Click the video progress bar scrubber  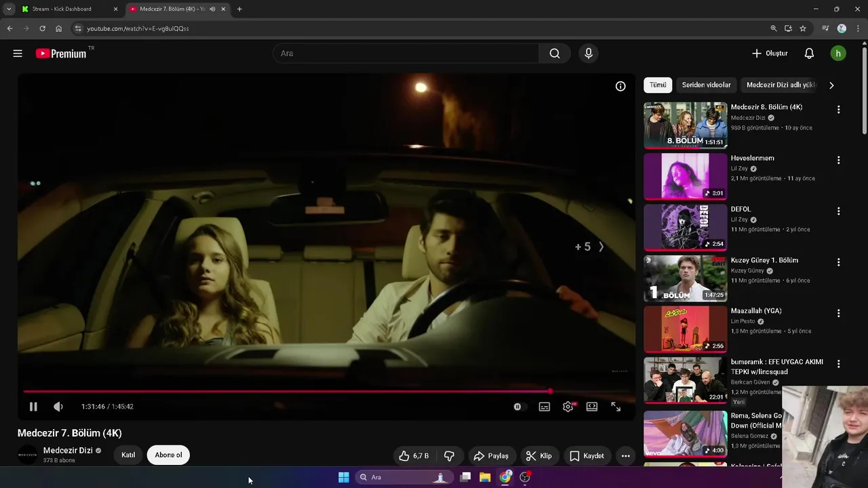coord(550,391)
